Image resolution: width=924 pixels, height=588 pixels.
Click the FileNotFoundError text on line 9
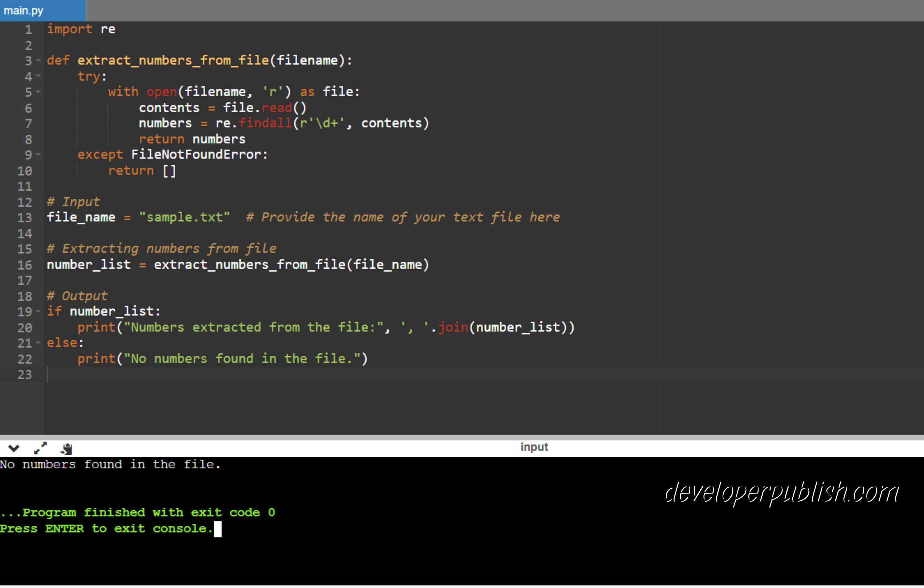tap(196, 155)
